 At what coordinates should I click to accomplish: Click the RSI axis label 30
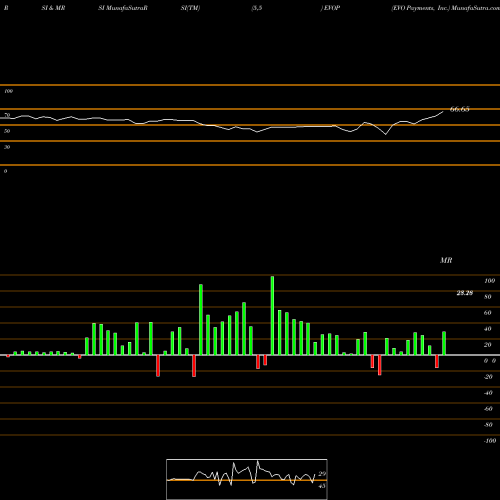(x=7, y=147)
